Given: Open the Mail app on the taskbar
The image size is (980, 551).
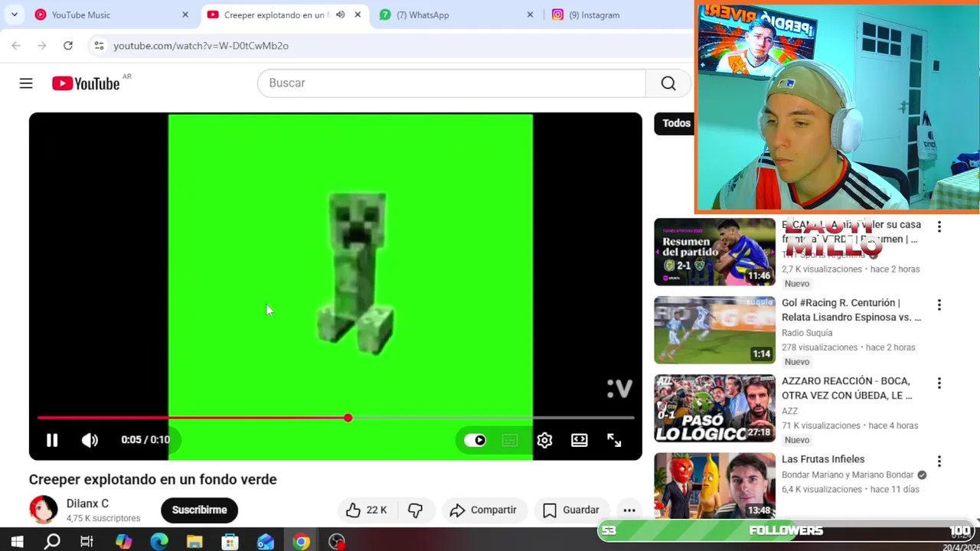Looking at the screenshot, I should click(x=266, y=542).
